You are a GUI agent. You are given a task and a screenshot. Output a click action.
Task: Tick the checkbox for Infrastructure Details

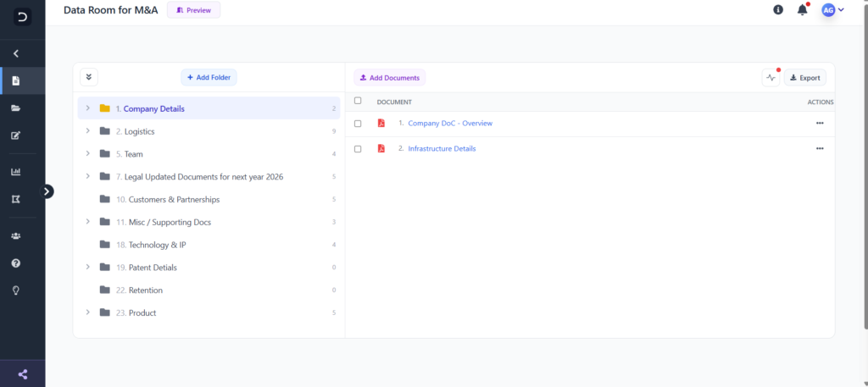pos(358,149)
